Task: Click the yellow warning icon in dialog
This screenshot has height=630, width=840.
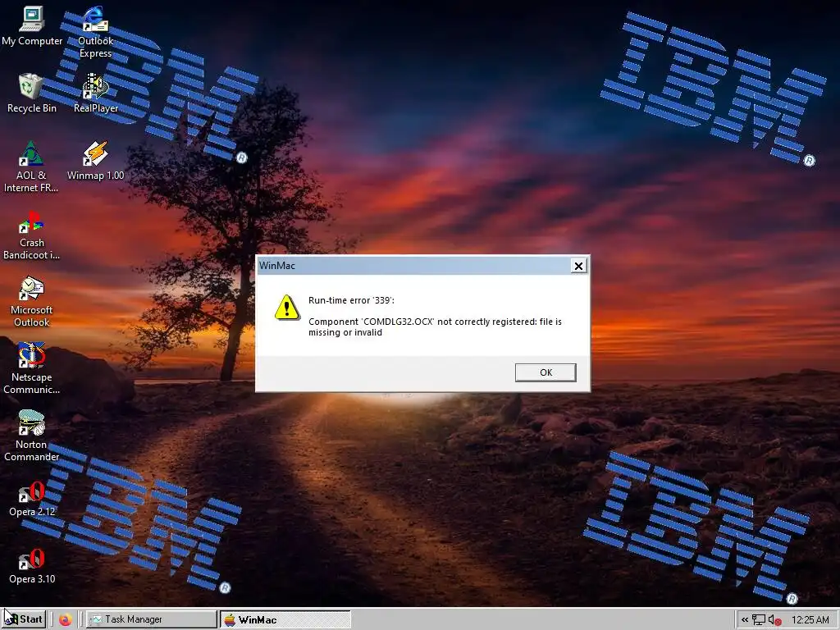Action: point(287,308)
